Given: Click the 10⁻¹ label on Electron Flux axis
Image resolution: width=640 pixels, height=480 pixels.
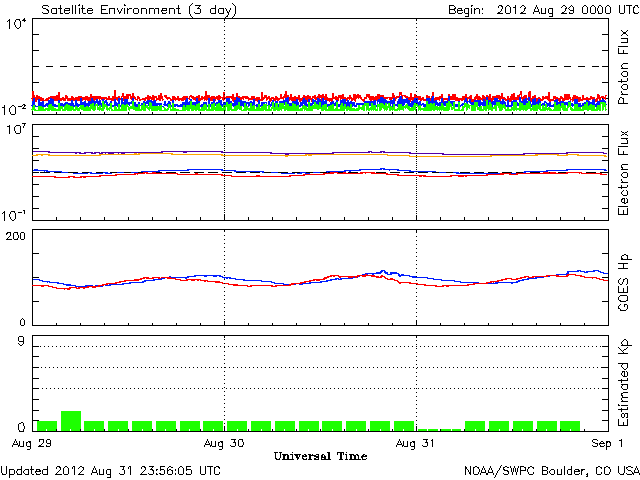Looking at the screenshot, I should (x=14, y=215).
